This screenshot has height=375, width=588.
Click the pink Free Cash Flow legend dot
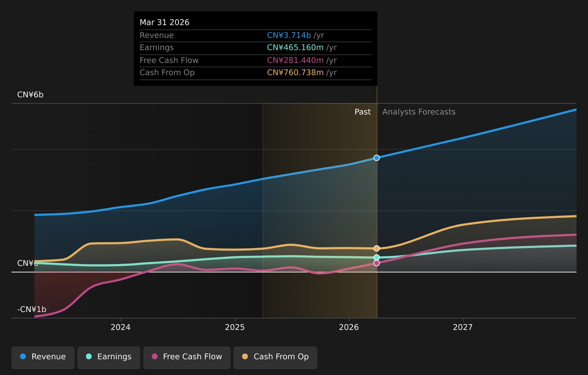click(155, 357)
